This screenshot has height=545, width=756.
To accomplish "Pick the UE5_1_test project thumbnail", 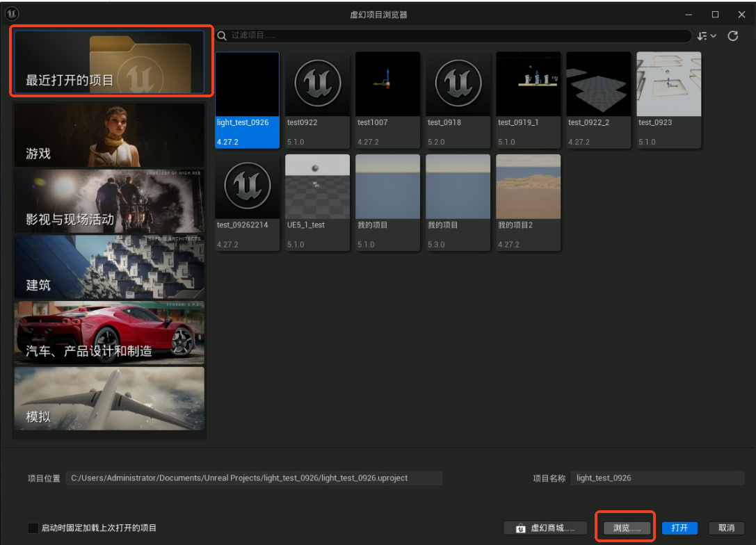I will (318, 187).
